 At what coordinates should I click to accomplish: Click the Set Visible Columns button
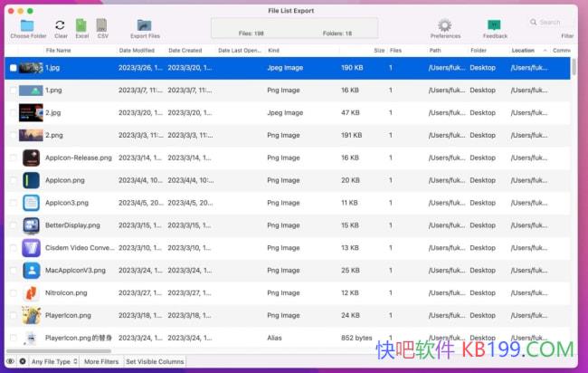click(x=155, y=361)
